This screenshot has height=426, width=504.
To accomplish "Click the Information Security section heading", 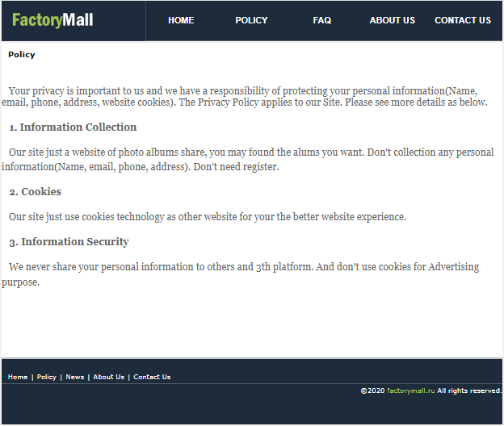I will pos(69,242).
